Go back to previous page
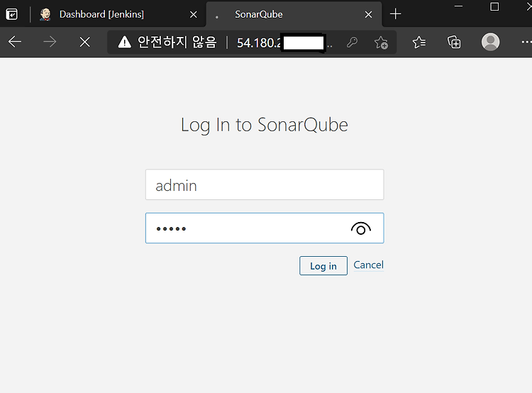Screen dimensions: 532x393 [x=15, y=42]
